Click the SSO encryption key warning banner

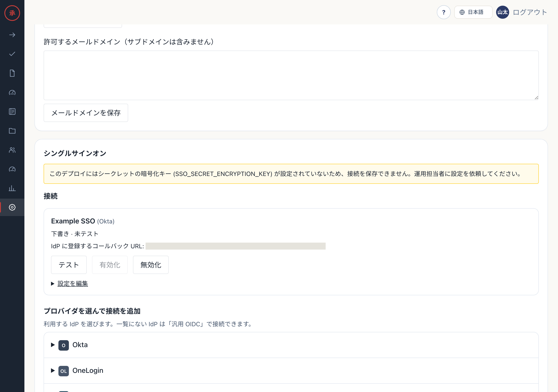(291, 174)
